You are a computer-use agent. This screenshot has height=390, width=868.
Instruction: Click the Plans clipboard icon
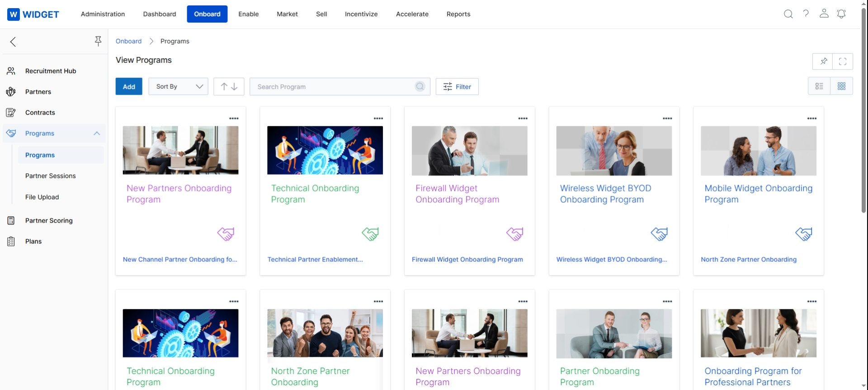(11, 242)
